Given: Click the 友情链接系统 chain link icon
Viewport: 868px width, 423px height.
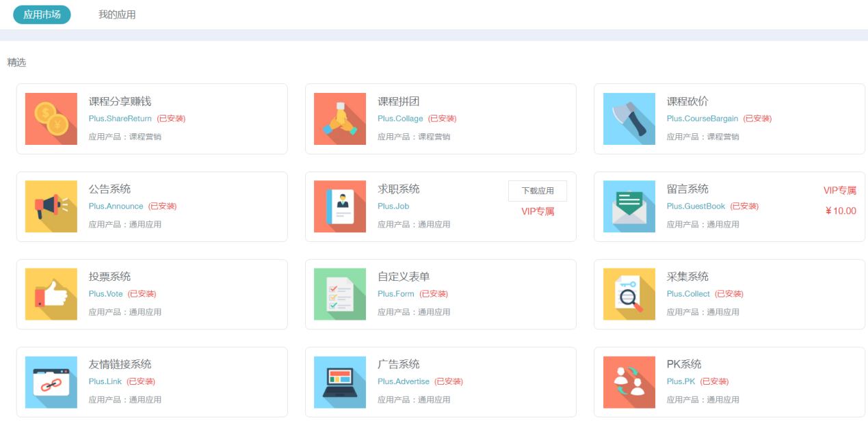Looking at the screenshot, I should coord(51,382).
